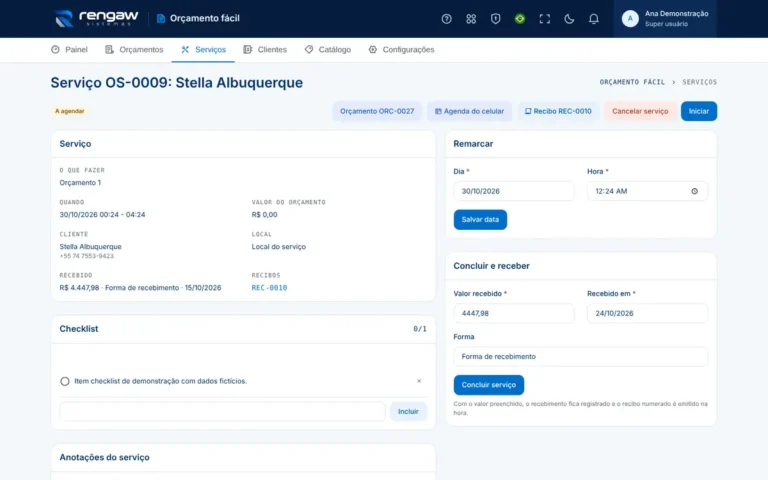Open the time picker clock icon
Viewport: 768px width, 480px height.
point(694,191)
